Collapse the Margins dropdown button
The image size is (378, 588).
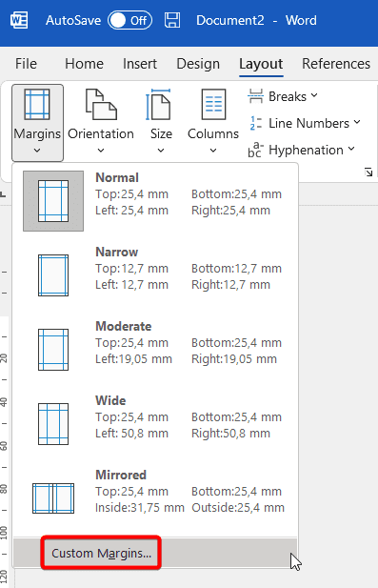pos(37,123)
